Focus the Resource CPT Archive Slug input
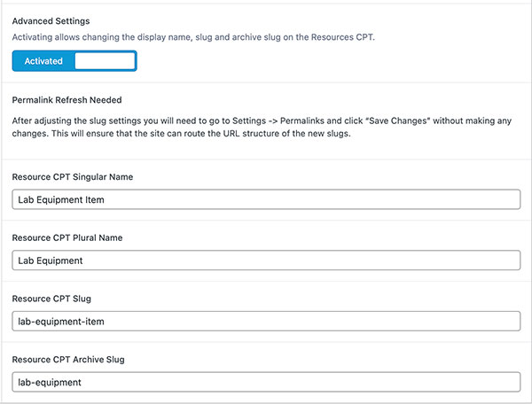Image resolution: width=532 pixels, height=404 pixels. [266, 382]
